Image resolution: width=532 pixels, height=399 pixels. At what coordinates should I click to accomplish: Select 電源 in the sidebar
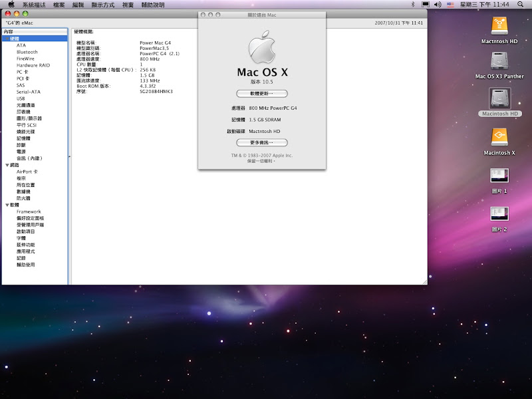pos(21,152)
